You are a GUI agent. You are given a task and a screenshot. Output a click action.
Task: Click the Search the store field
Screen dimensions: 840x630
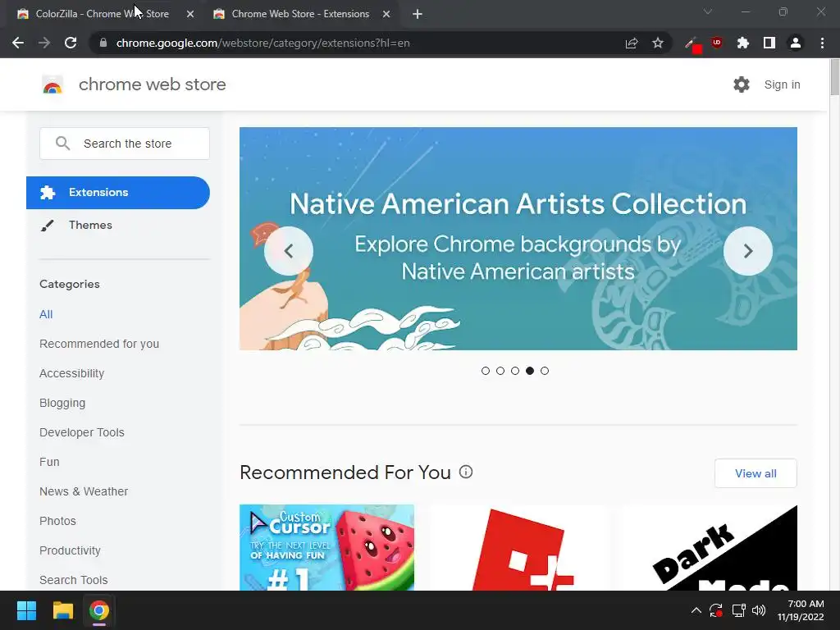(125, 144)
